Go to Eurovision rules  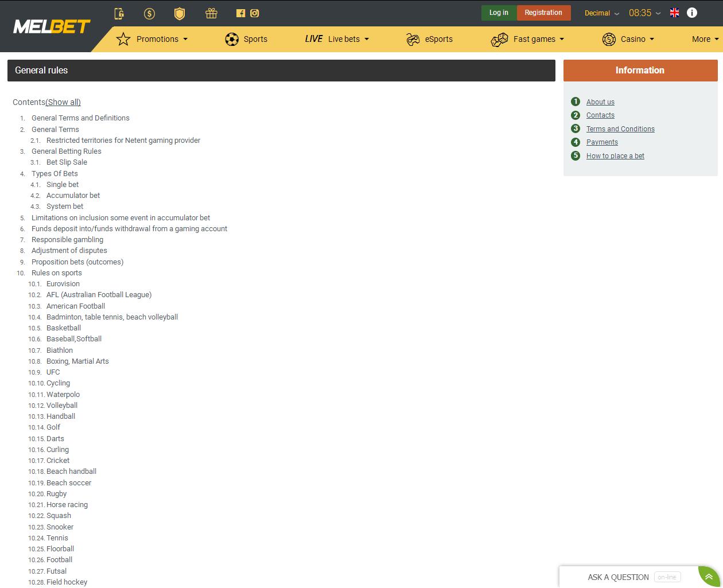point(63,284)
